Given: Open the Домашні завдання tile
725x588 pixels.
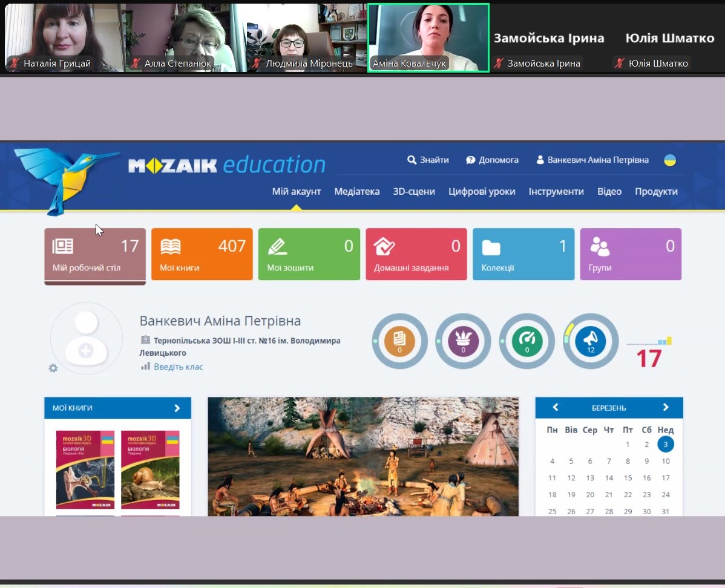Looking at the screenshot, I should click(x=416, y=254).
